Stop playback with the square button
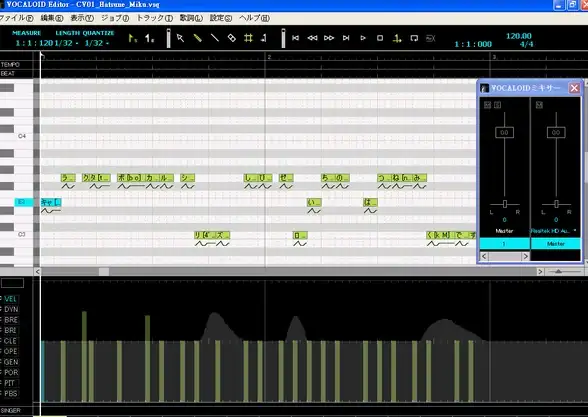 (380, 38)
